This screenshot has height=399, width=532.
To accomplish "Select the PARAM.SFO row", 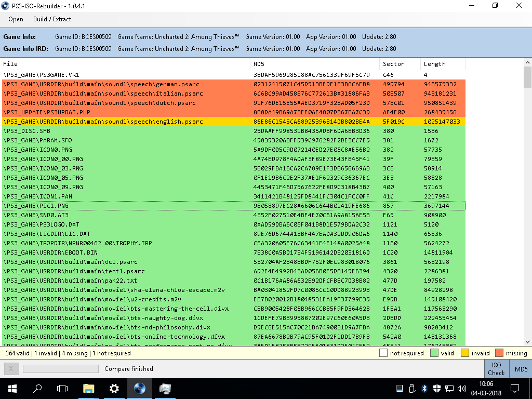I will tap(233, 140).
